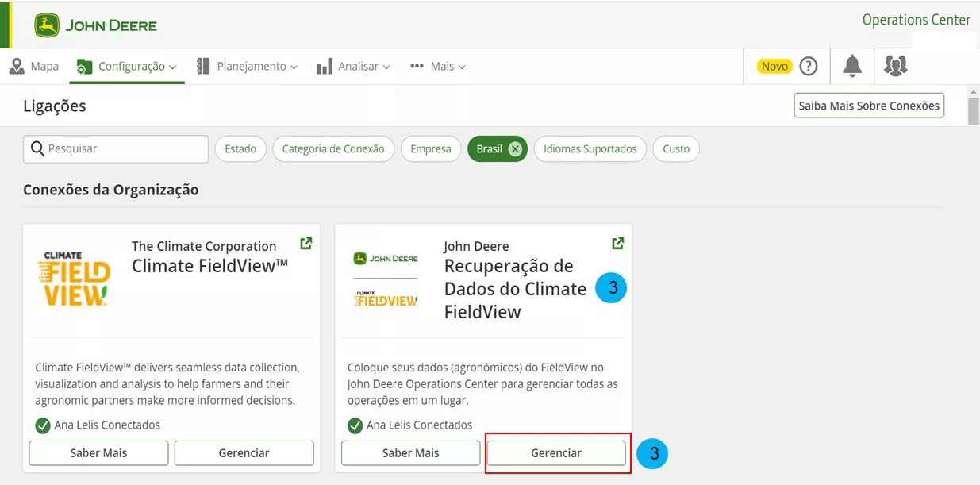This screenshot has height=485, width=980.
Task: Click the John Deere FieldView combined logo
Action: 386,279
